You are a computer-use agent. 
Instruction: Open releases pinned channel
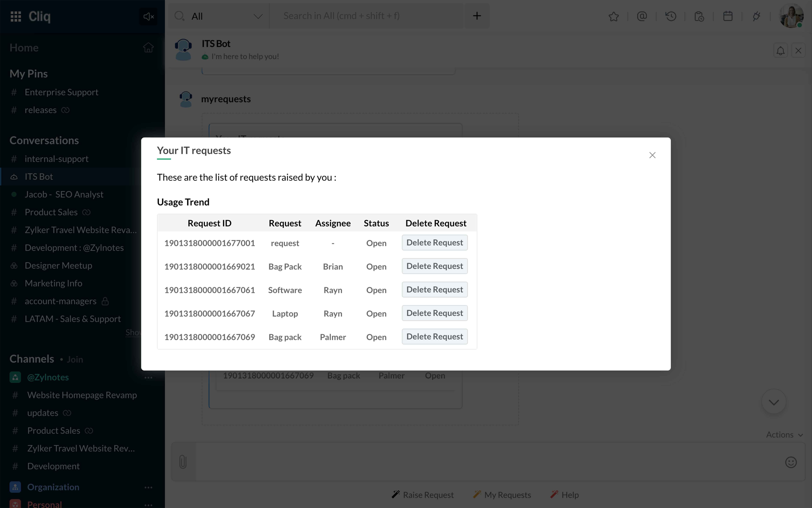[40, 110]
